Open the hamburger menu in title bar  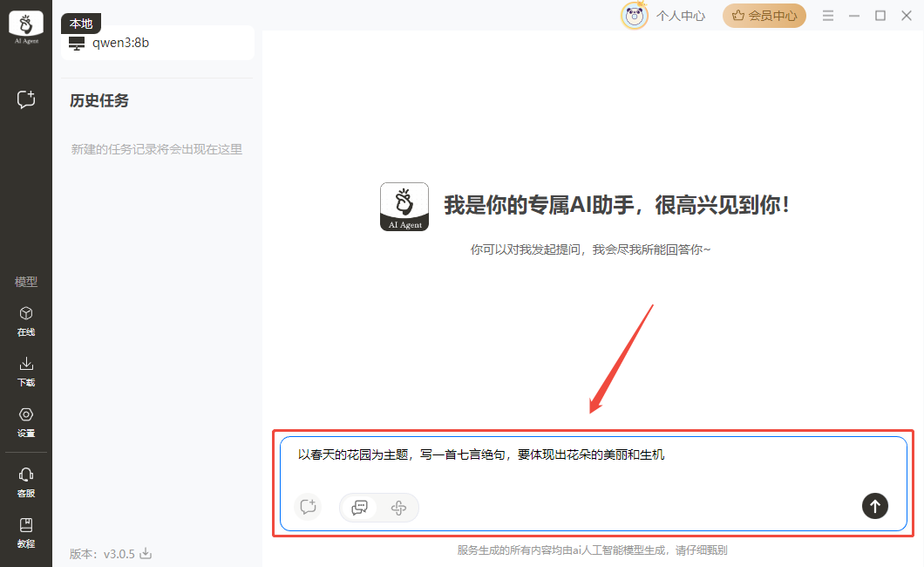pyautogui.click(x=828, y=16)
